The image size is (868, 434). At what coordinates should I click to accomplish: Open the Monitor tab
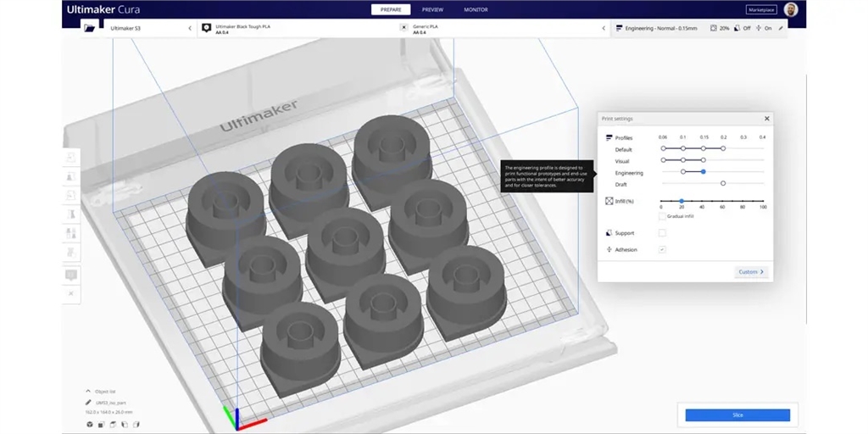coord(476,9)
